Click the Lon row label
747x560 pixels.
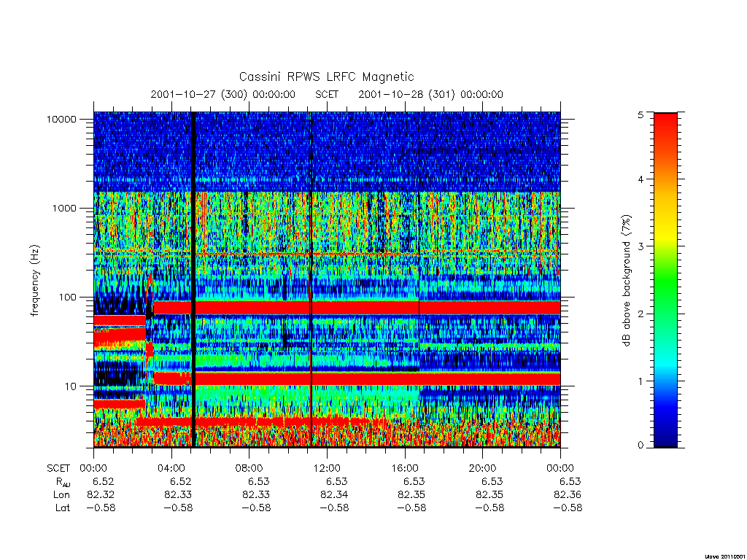61,495
